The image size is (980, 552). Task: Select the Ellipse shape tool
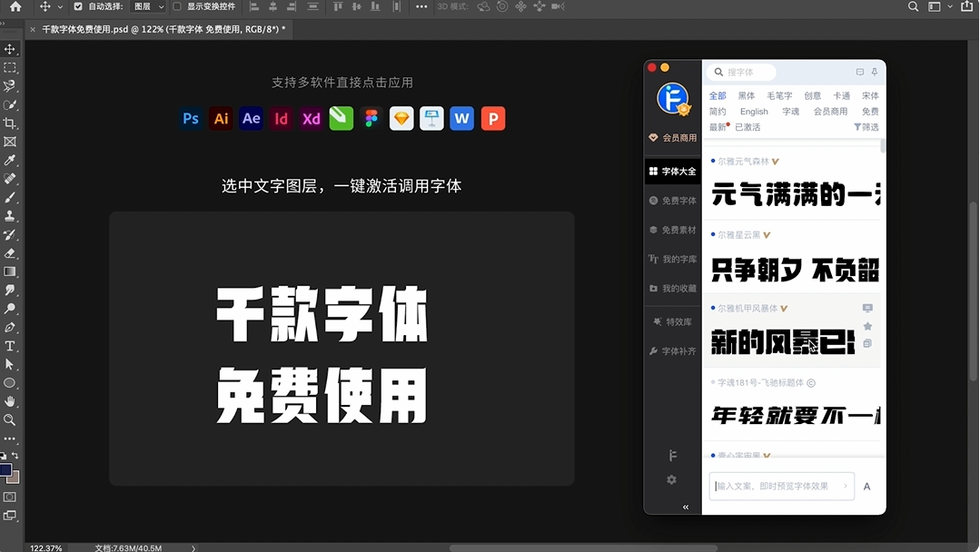tap(10, 383)
